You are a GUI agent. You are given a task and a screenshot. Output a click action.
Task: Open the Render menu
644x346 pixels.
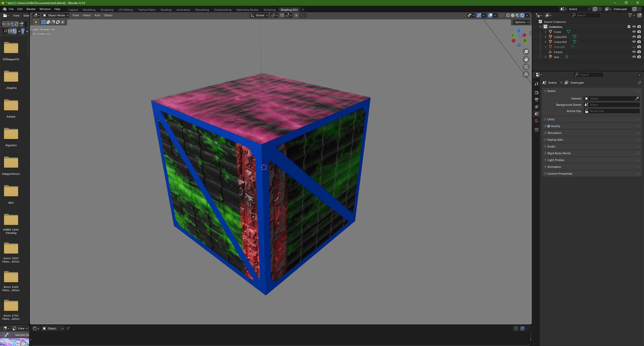(31, 9)
